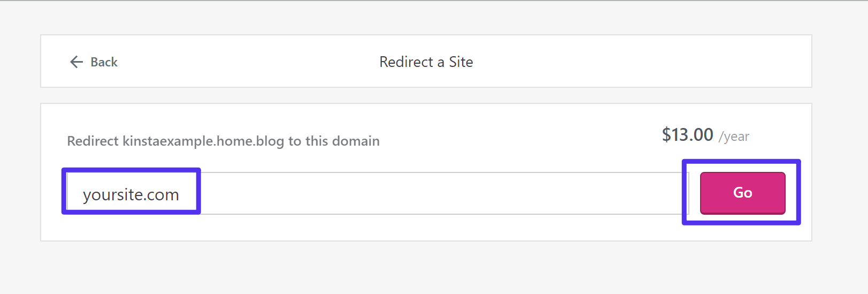This screenshot has width=868, height=294.
Task: Click the yoursite.com text in the field
Action: pos(130,194)
